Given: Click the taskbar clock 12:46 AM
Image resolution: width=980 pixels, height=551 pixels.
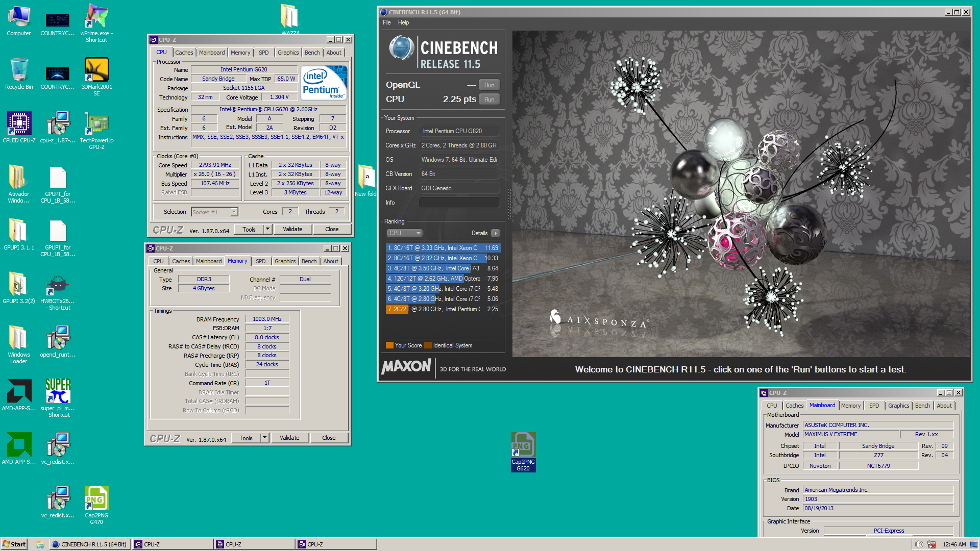Looking at the screenshot, I should pos(954,544).
